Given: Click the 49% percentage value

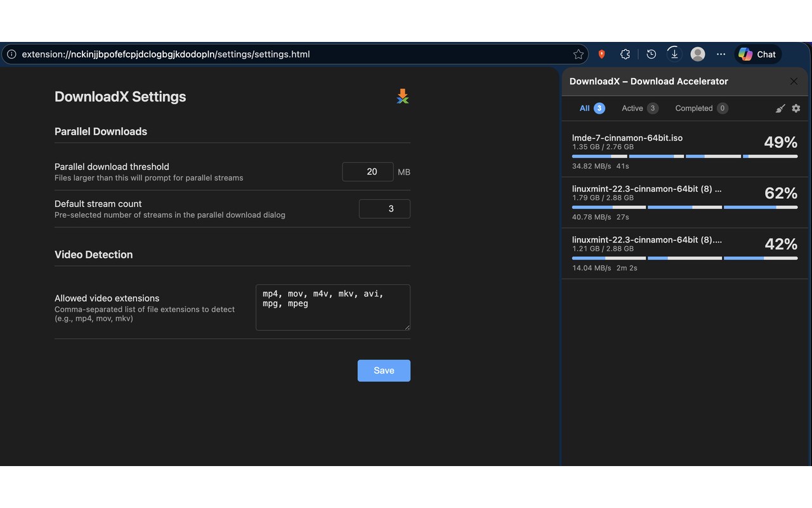Looking at the screenshot, I should click(x=781, y=142).
